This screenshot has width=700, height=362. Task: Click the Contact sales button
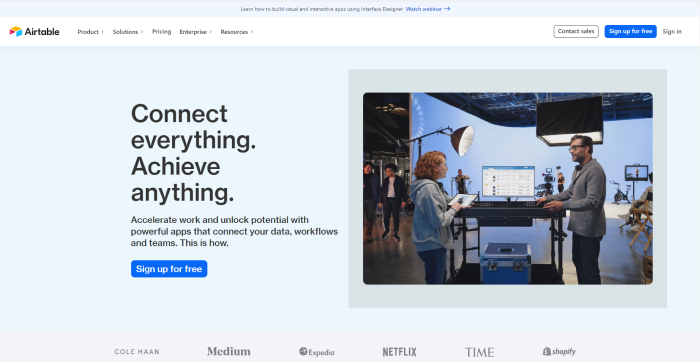pos(576,31)
